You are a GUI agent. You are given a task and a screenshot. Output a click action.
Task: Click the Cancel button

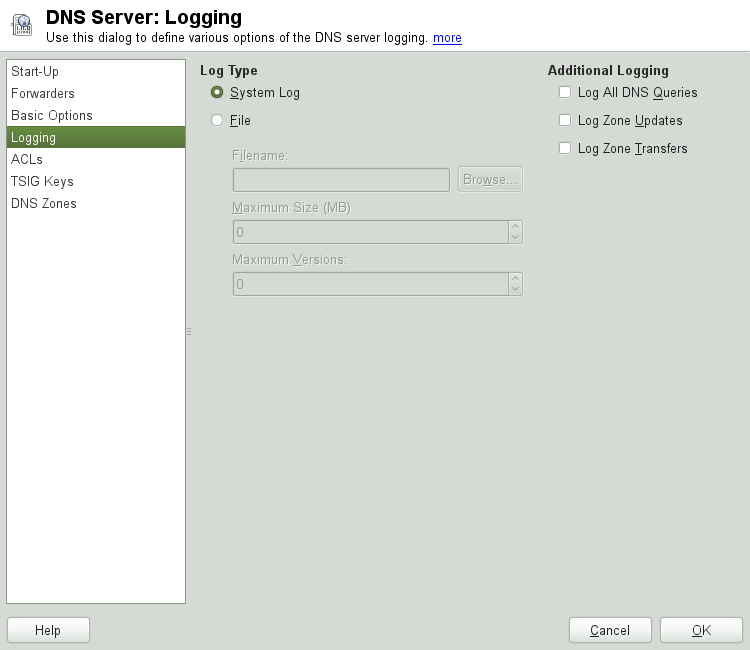[610, 630]
